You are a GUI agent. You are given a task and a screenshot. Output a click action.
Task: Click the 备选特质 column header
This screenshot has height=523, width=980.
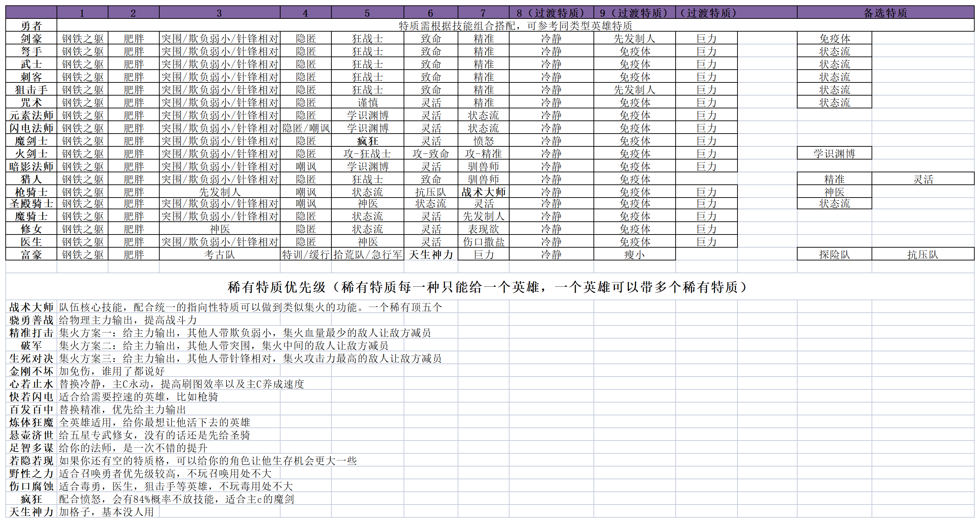click(885, 12)
